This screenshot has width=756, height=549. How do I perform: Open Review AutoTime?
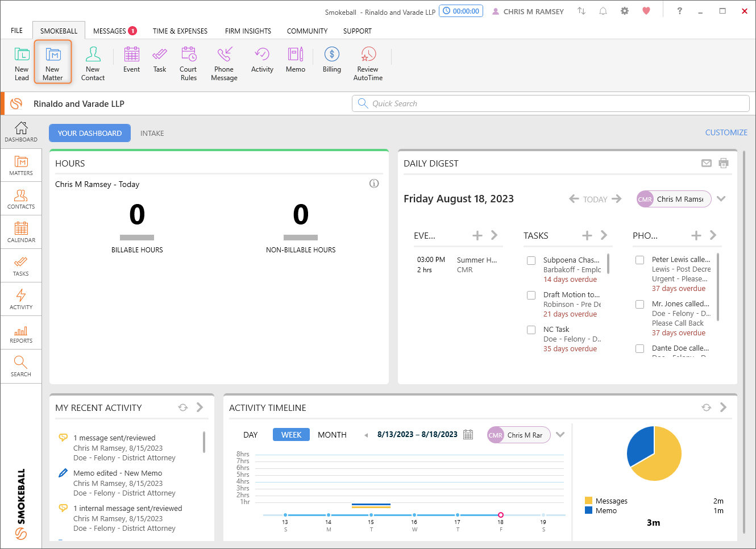tap(368, 64)
